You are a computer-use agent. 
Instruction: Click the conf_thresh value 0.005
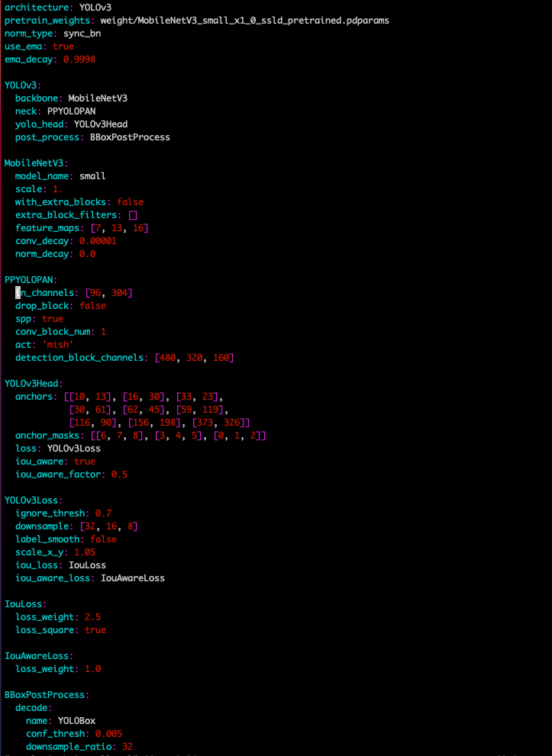(x=108, y=734)
